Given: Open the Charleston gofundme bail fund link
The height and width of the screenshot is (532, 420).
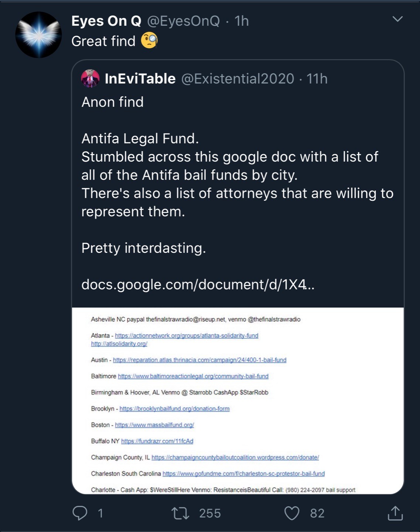Looking at the screenshot, I should coord(243,474).
